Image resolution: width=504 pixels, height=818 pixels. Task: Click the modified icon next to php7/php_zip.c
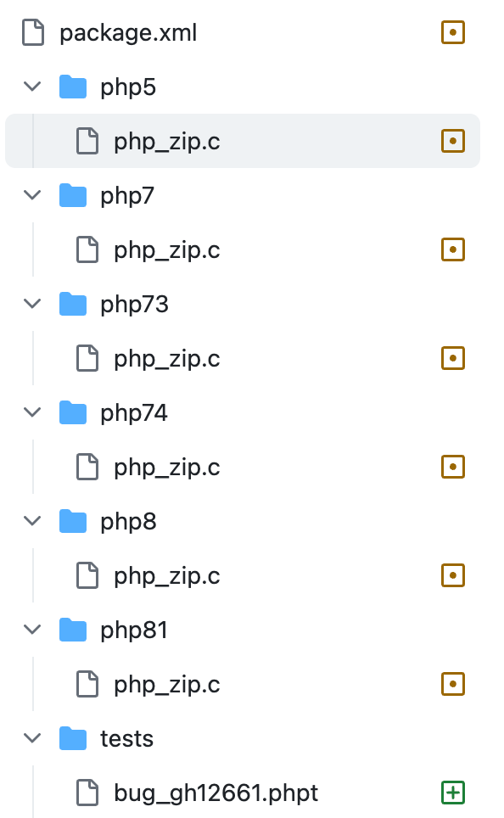tap(452, 249)
